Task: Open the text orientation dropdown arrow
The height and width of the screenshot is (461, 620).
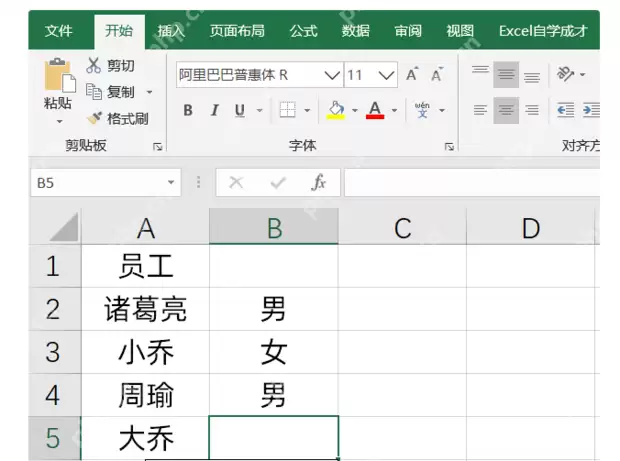Action: (x=582, y=74)
